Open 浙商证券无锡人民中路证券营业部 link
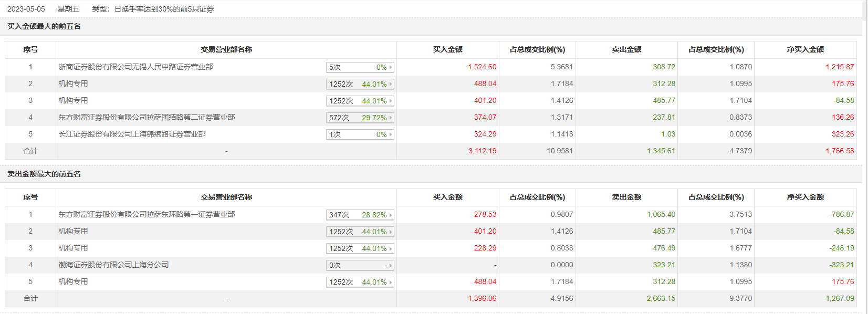Screen dimensions: 868x314 (x=135, y=67)
